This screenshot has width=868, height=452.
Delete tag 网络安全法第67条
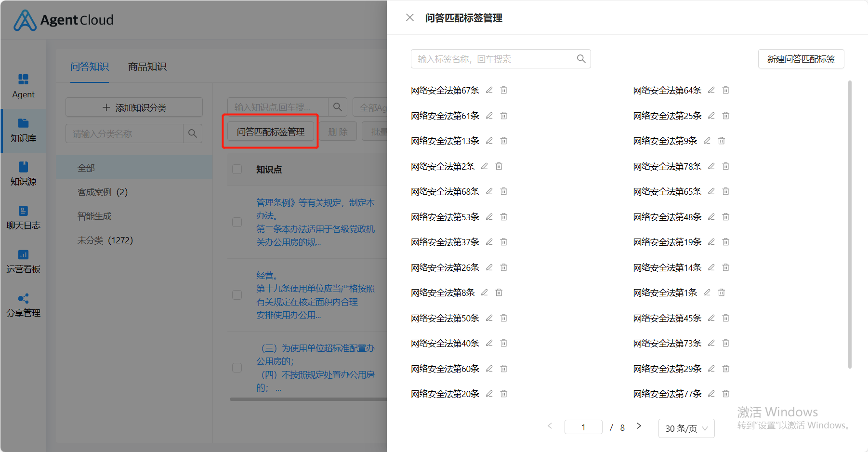point(504,90)
